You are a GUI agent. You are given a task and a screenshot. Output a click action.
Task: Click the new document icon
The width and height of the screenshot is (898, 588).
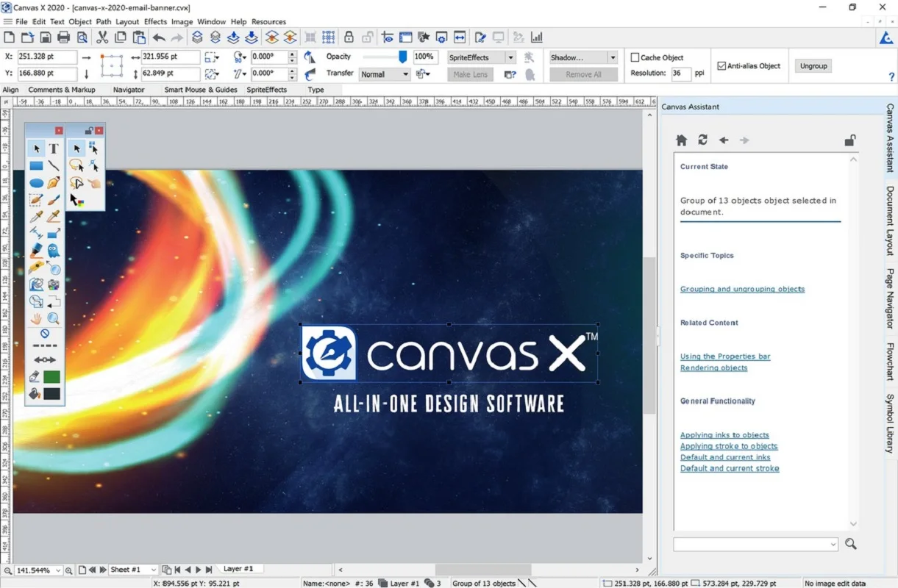10,37
